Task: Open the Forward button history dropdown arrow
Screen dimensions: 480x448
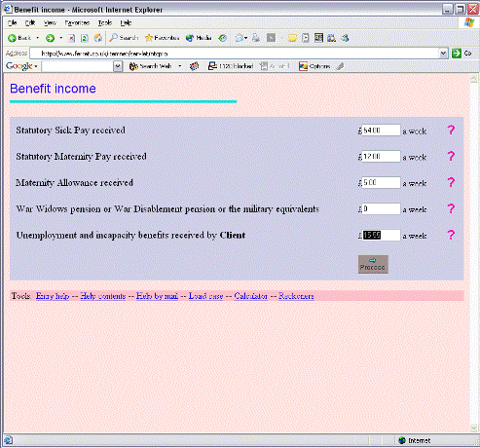Action: point(60,38)
